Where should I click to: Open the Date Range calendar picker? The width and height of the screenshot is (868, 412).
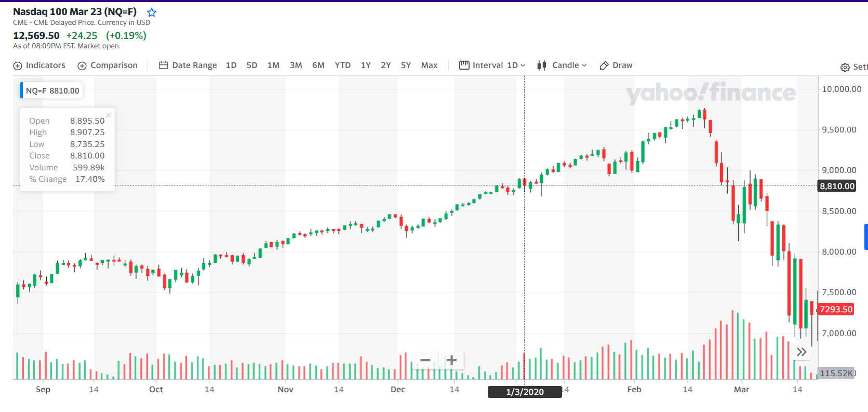(x=188, y=65)
